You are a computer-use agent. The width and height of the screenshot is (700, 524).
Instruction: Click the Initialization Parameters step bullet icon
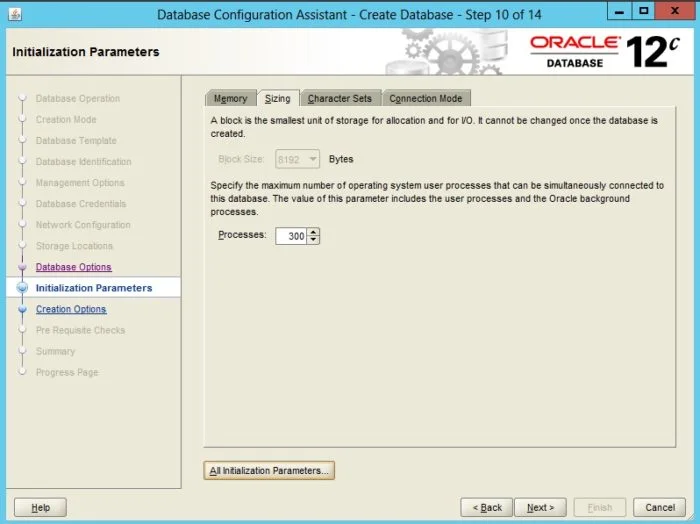coord(22,287)
